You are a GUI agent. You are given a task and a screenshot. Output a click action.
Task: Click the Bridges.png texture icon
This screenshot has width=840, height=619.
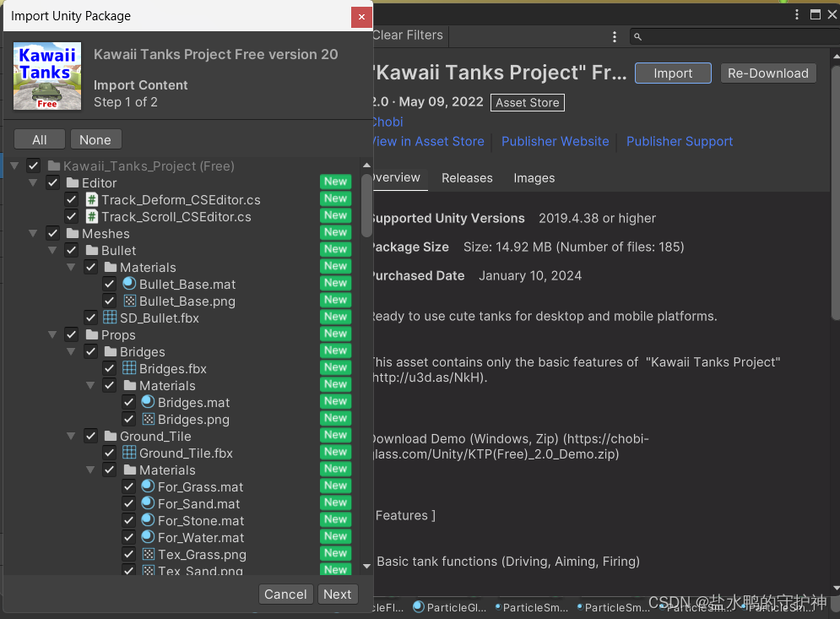149,419
